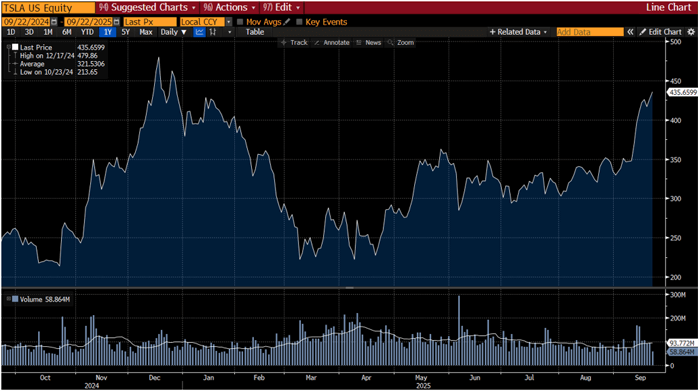The height and width of the screenshot is (392, 700).
Task: Click the 435.6599 last price axis label
Action: pyautogui.click(x=683, y=92)
